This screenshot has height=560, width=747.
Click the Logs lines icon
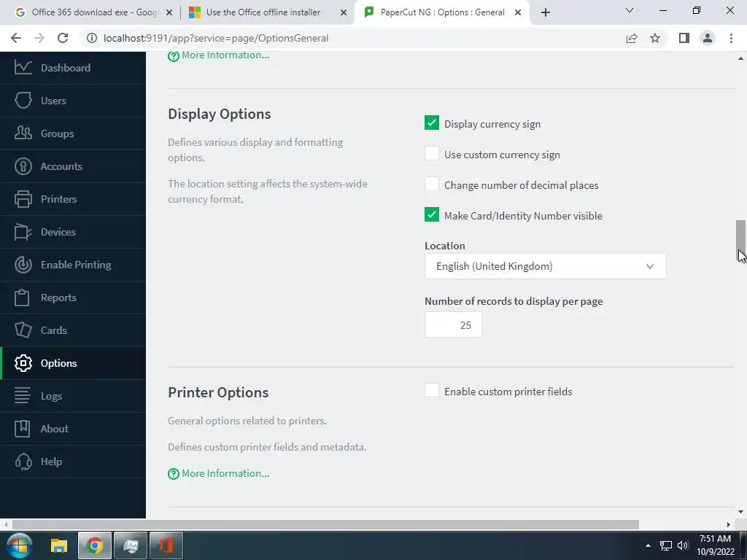point(22,396)
